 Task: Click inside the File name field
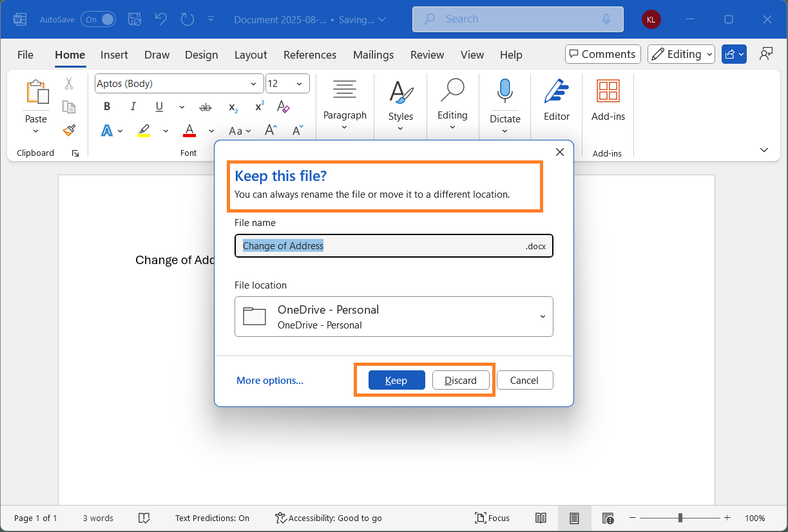point(393,245)
